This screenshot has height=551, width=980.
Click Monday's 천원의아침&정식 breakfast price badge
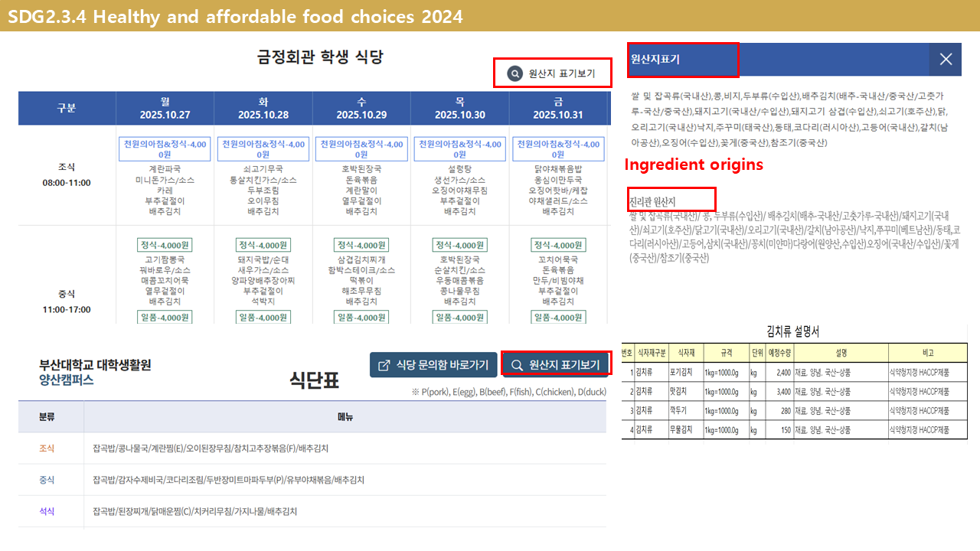(165, 149)
